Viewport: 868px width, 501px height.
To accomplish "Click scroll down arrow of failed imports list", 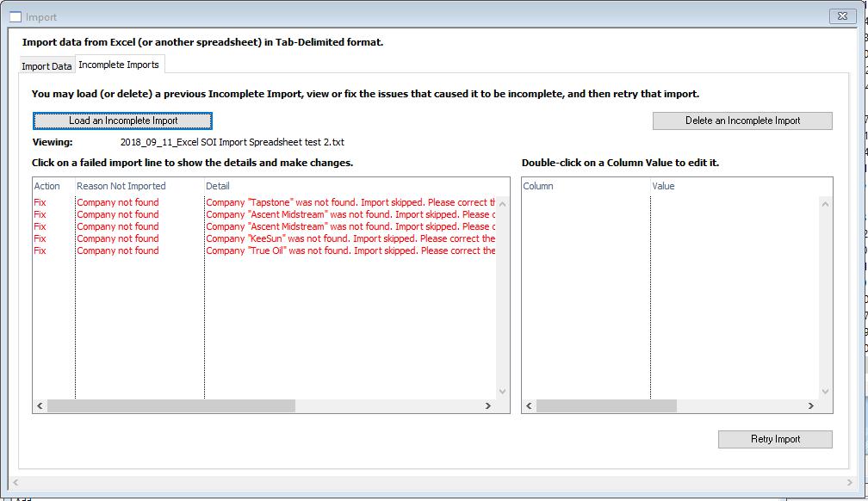I will tap(504, 392).
